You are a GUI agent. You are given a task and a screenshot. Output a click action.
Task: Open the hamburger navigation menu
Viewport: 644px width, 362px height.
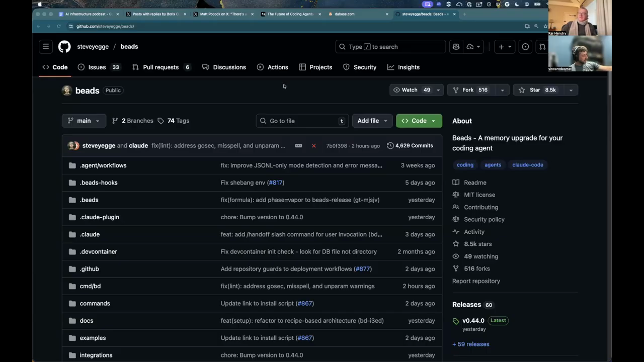pyautogui.click(x=46, y=47)
